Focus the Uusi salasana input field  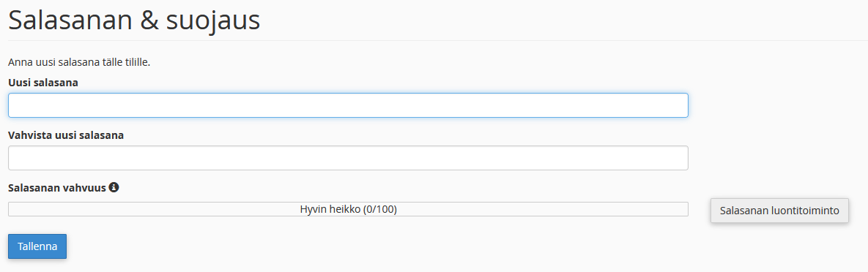348,105
